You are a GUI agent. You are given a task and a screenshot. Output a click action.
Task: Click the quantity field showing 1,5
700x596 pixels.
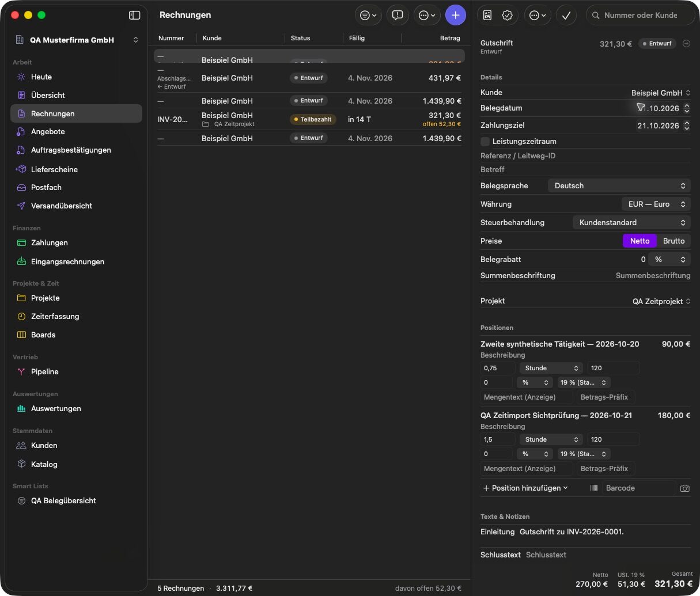(497, 439)
